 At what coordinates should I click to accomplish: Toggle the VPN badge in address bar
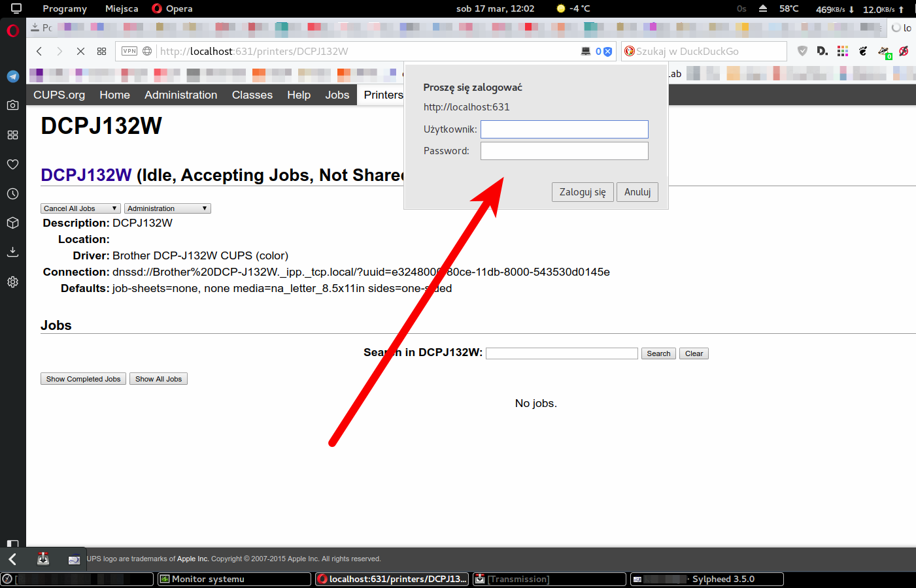pos(129,51)
